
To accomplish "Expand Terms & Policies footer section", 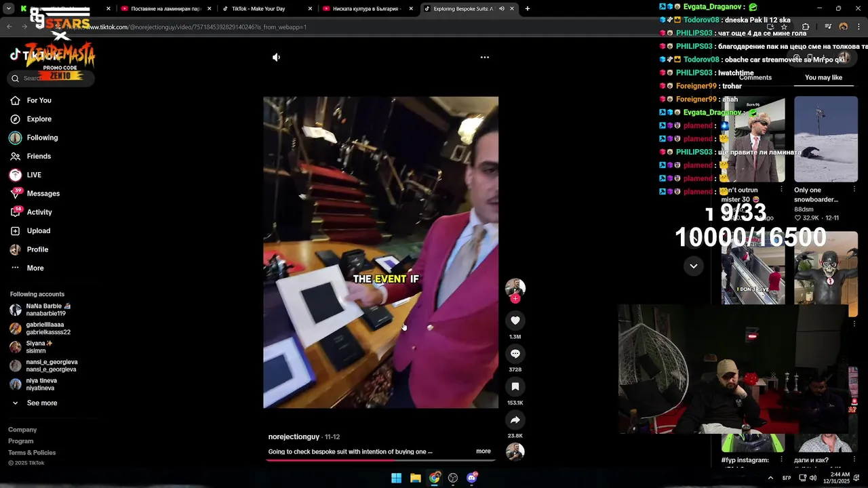I will [x=32, y=453].
